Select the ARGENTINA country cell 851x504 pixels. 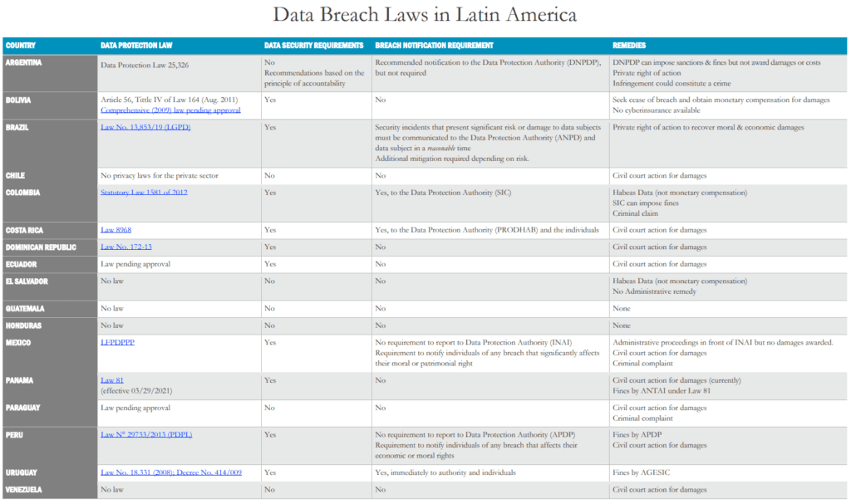24,62
